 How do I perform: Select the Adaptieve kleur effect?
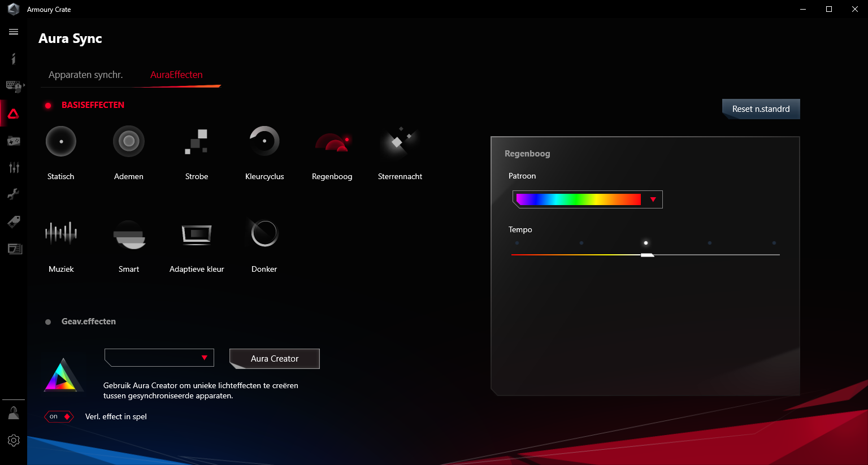pyautogui.click(x=197, y=233)
